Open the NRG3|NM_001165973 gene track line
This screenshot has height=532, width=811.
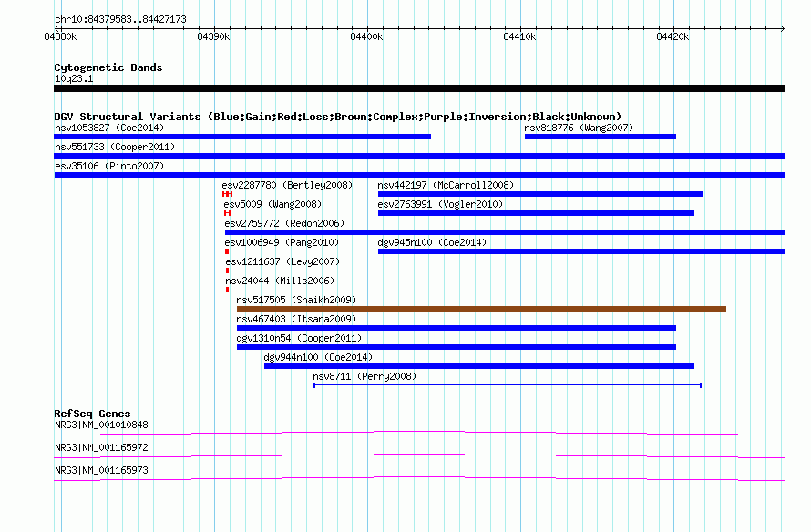[419, 479]
